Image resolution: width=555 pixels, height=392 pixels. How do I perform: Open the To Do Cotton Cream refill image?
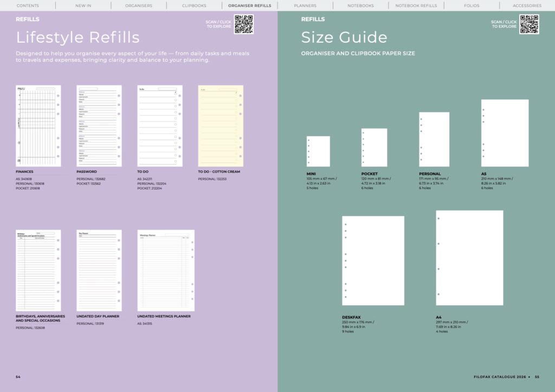221,126
